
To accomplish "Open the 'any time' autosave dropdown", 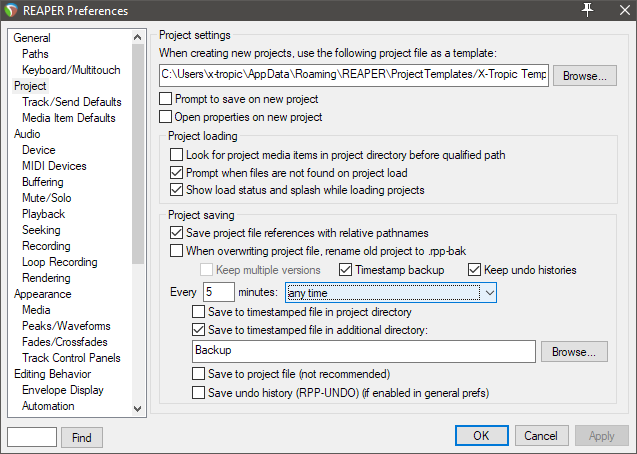I will 391,293.
